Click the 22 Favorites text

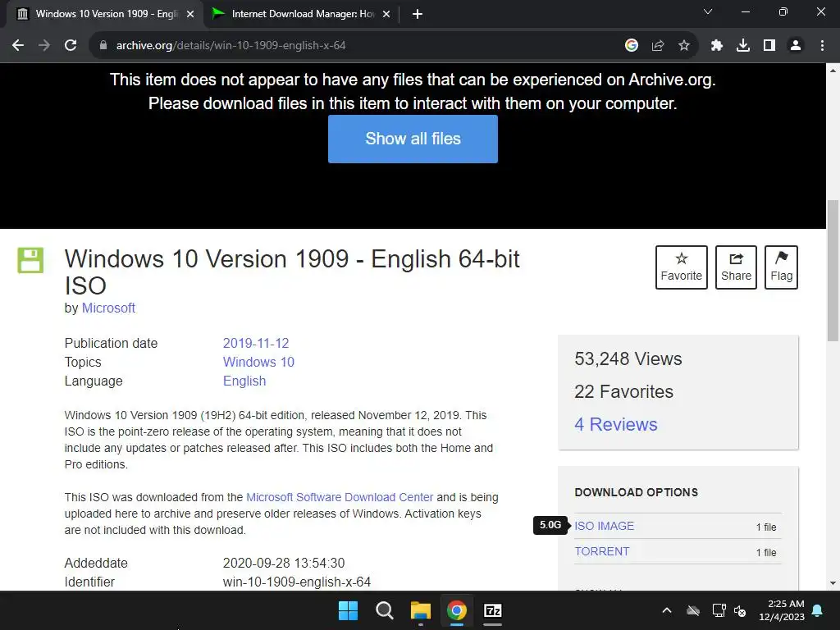(624, 391)
